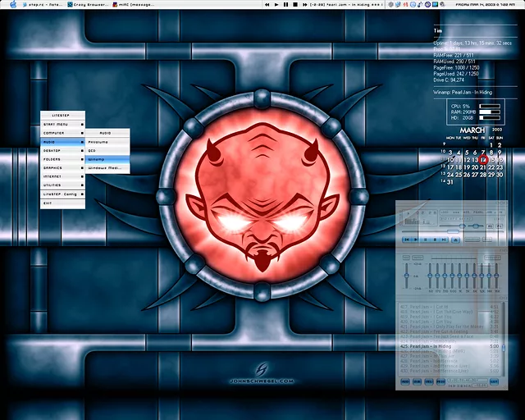Click the Winamp play button
This screenshot has height=420, width=525.
tap(414, 240)
